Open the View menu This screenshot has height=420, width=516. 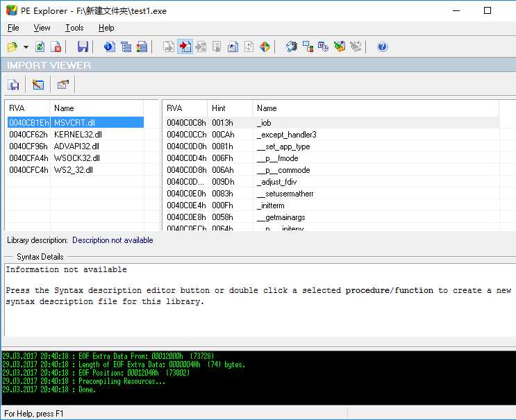pyautogui.click(x=42, y=28)
